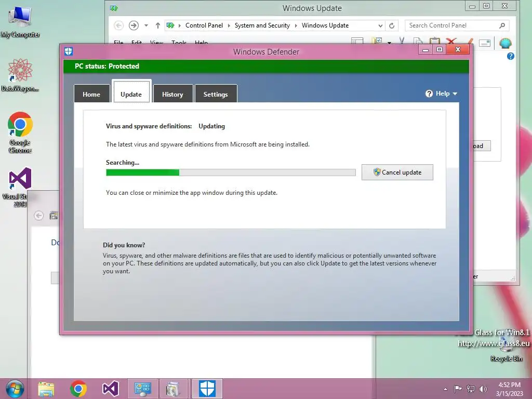Expand recent locations dropdown in Windows Update window
The width and height of the screenshot is (532, 399).
coord(146,25)
